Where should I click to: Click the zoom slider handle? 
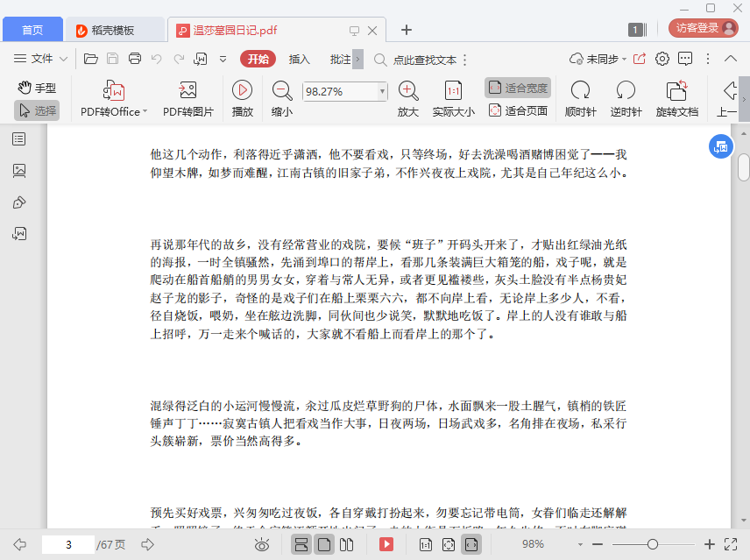coord(653,544)
